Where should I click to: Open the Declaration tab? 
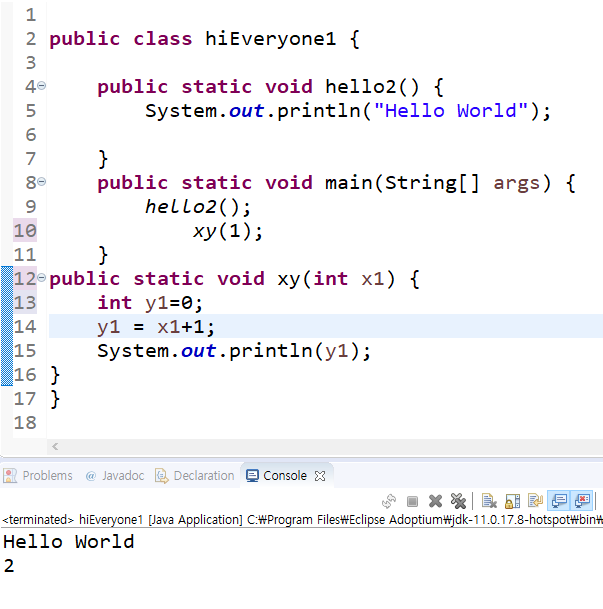tap(204, 476)
